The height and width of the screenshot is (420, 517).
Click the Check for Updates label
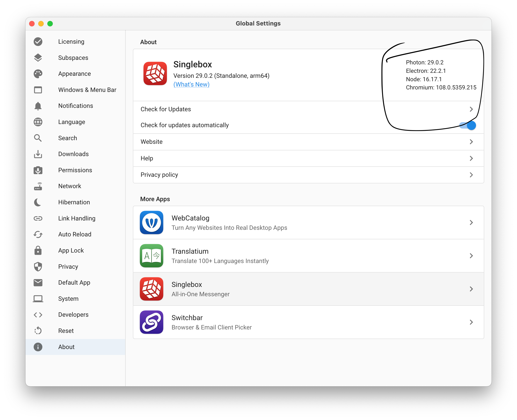tap(166, 109)
